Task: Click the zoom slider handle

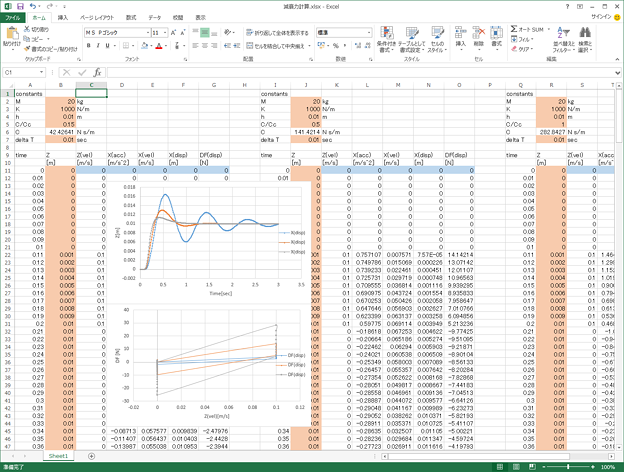Action: (568, 467)
